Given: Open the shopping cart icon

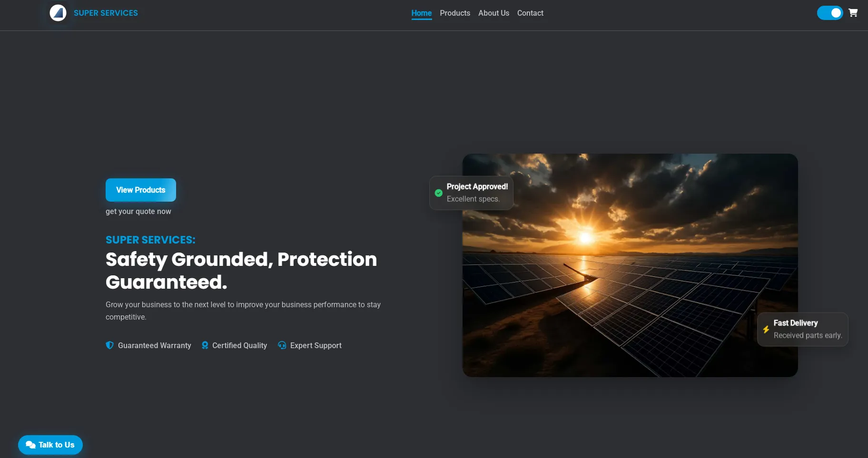Looking at the screenshot, I should point(853,13).
